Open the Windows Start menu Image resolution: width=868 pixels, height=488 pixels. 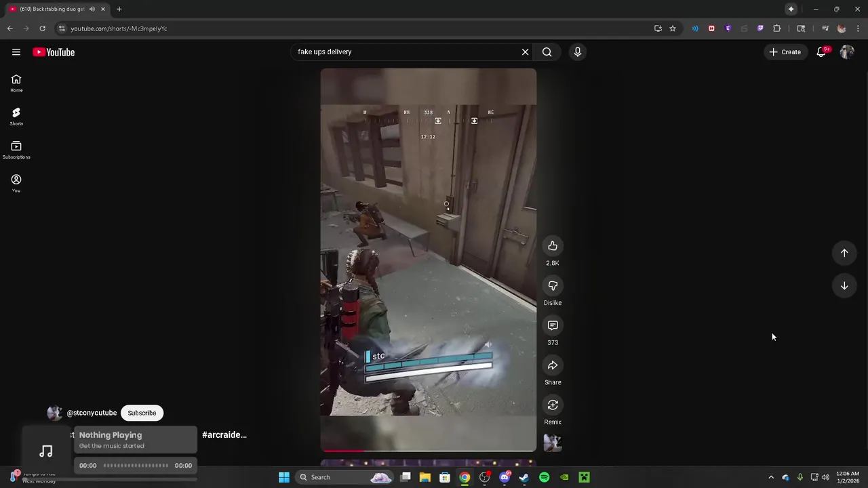pos(284,477)
